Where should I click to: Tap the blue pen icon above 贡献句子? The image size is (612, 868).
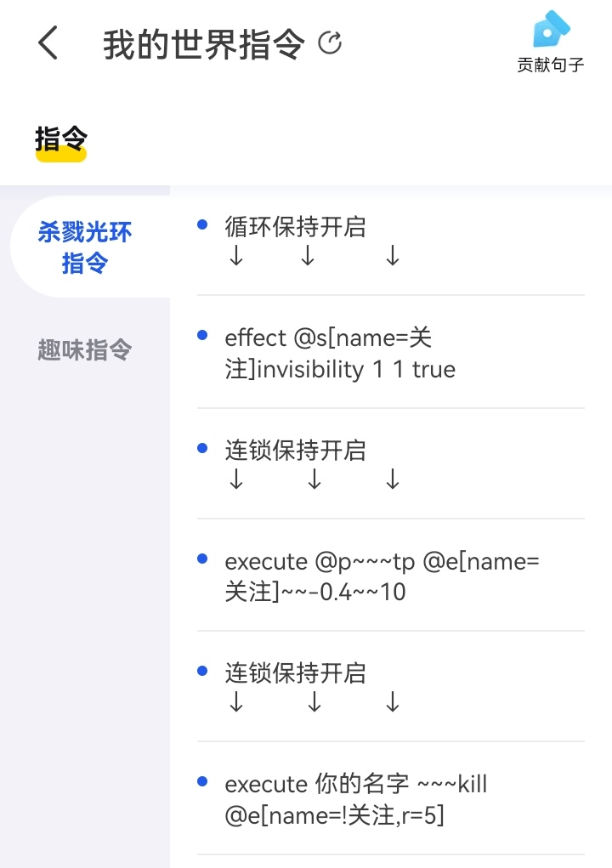(x=551, y=30)
